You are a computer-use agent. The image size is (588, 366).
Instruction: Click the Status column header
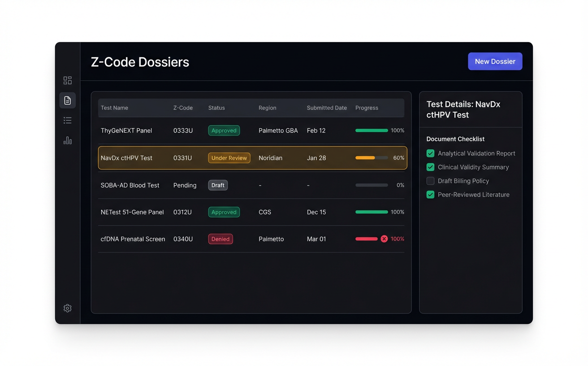point(216,108)
